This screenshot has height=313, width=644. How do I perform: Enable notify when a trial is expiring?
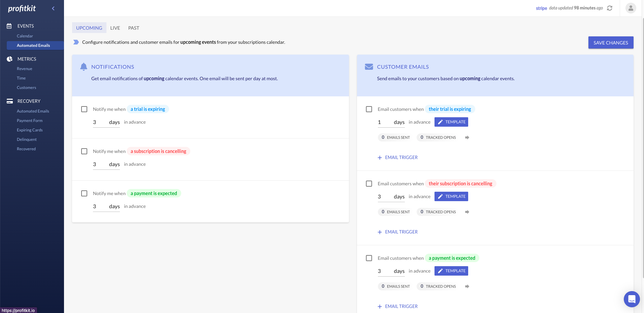click(84, 109)
